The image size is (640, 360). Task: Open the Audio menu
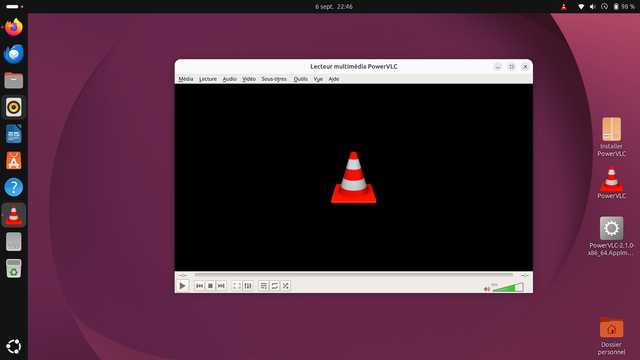tap(229, 79)
